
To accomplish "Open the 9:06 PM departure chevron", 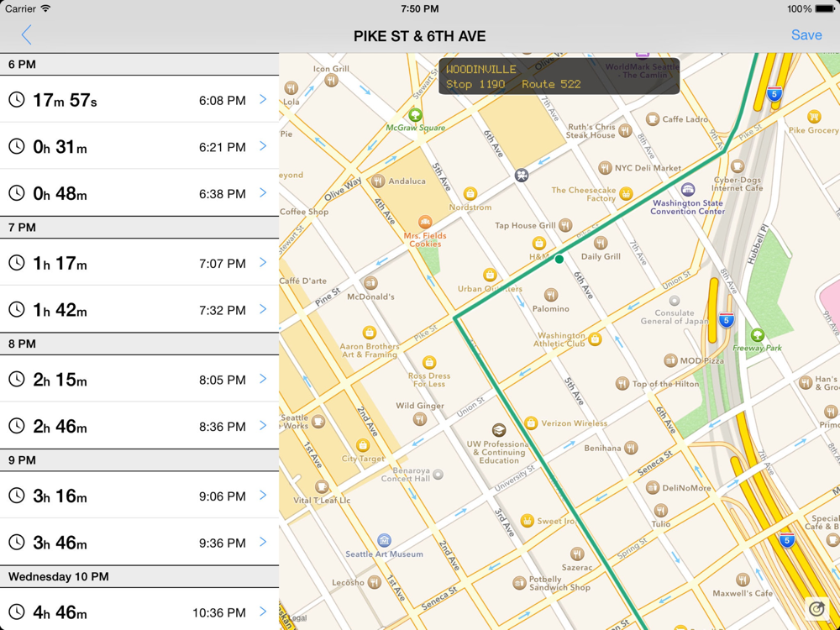I will click(x=262, y=495).
